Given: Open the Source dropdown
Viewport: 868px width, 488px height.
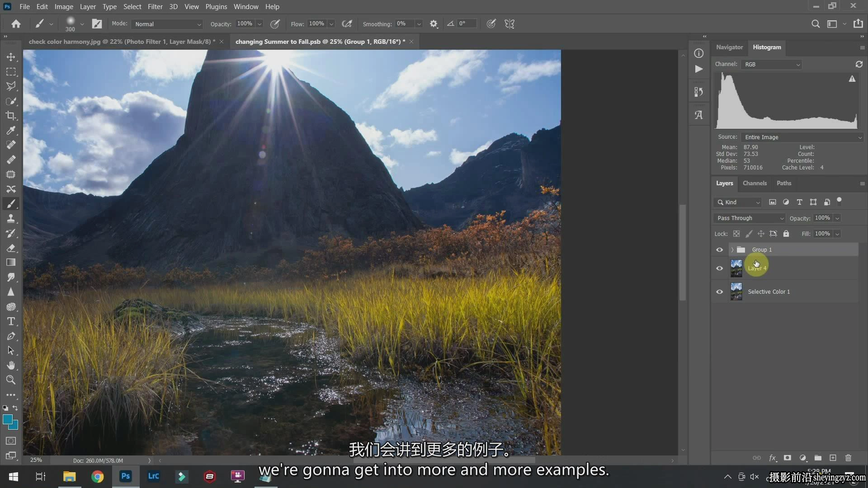Looking at the screenshot, I should point(802,137).
